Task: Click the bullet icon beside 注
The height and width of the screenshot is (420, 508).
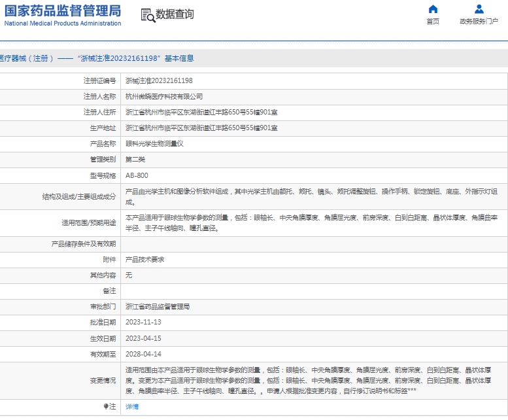Action: (106, 406)
